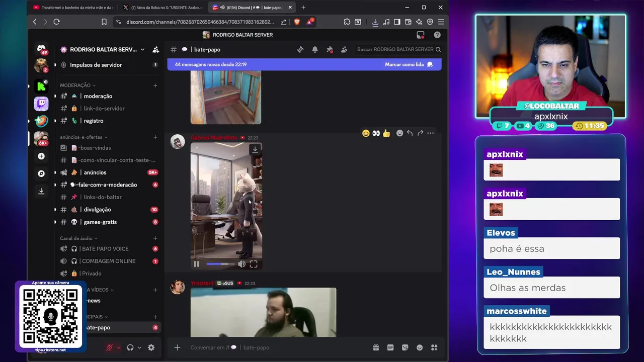The height and width of the screenshot is (362, 644).
Task: Open the Kick server icon in server list
Action: pos(41,85)
